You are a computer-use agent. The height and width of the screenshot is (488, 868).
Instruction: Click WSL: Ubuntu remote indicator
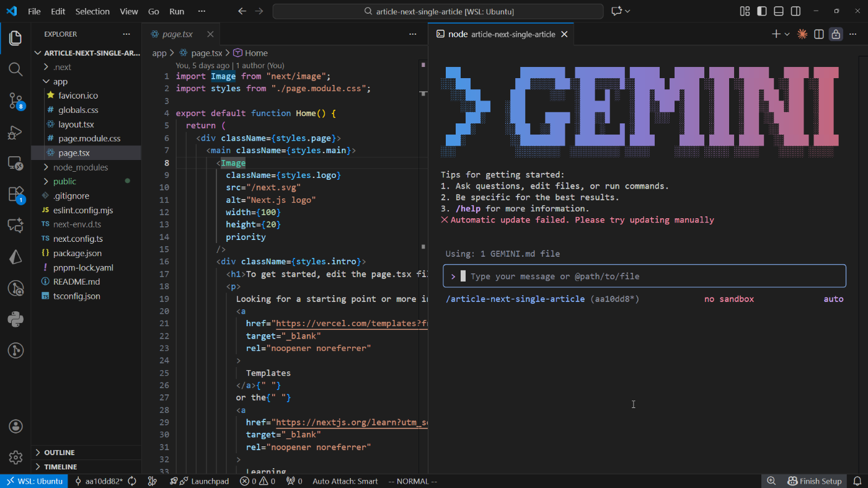pos(34,481)
